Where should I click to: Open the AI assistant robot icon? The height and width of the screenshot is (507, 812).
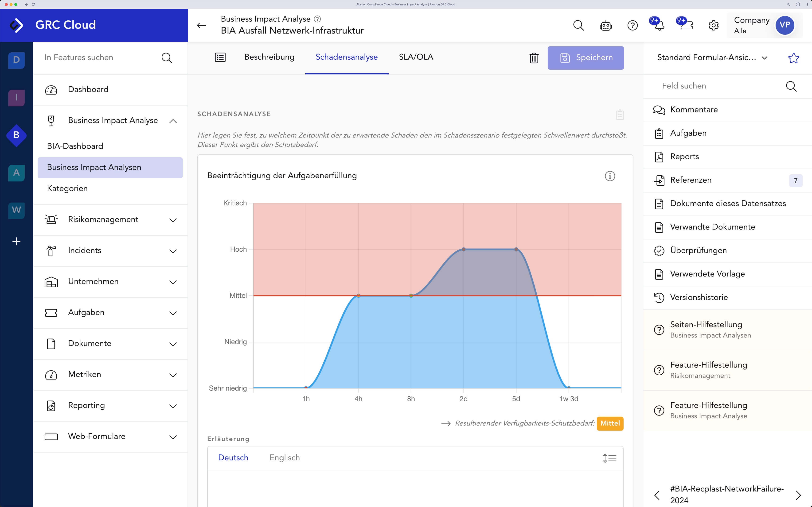pos(606,26)
